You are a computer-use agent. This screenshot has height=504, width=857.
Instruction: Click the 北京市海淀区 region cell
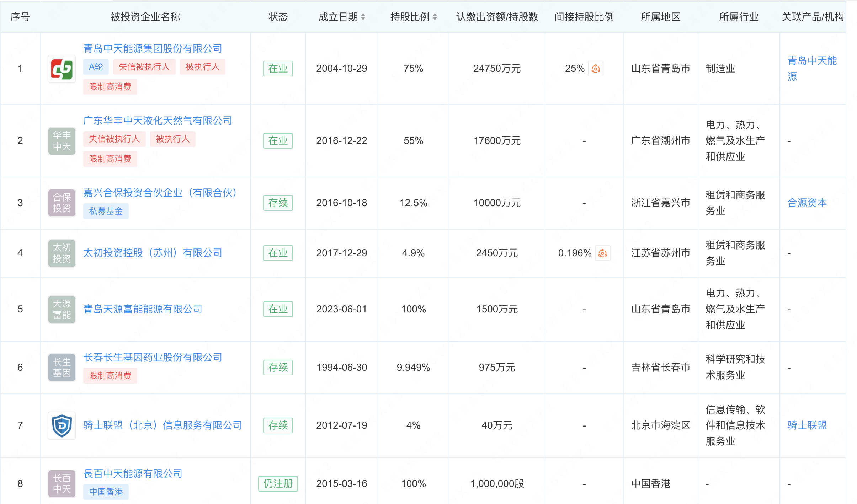tap(661, 425)
